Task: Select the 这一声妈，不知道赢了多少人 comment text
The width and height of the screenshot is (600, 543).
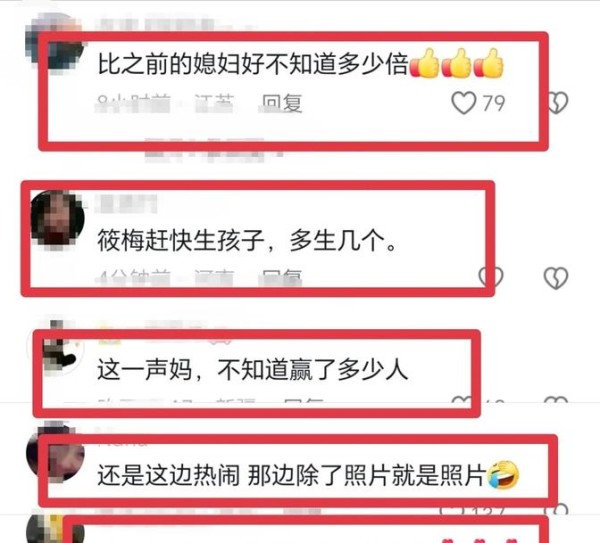Action: click(253, 370)
